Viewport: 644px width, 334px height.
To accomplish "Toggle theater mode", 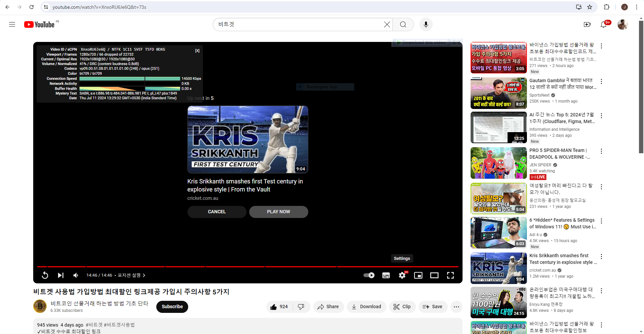I will pos(434,275).
